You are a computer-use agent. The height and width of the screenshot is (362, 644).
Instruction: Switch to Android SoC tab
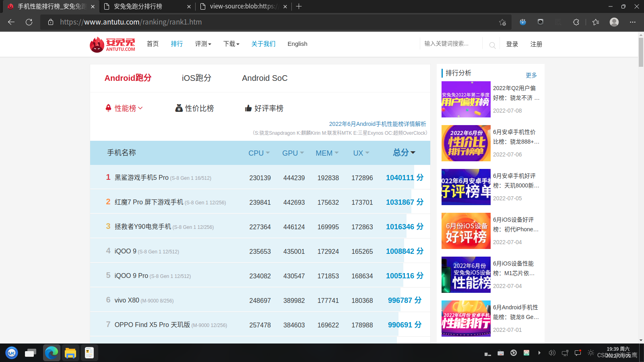tap(265, 78)
